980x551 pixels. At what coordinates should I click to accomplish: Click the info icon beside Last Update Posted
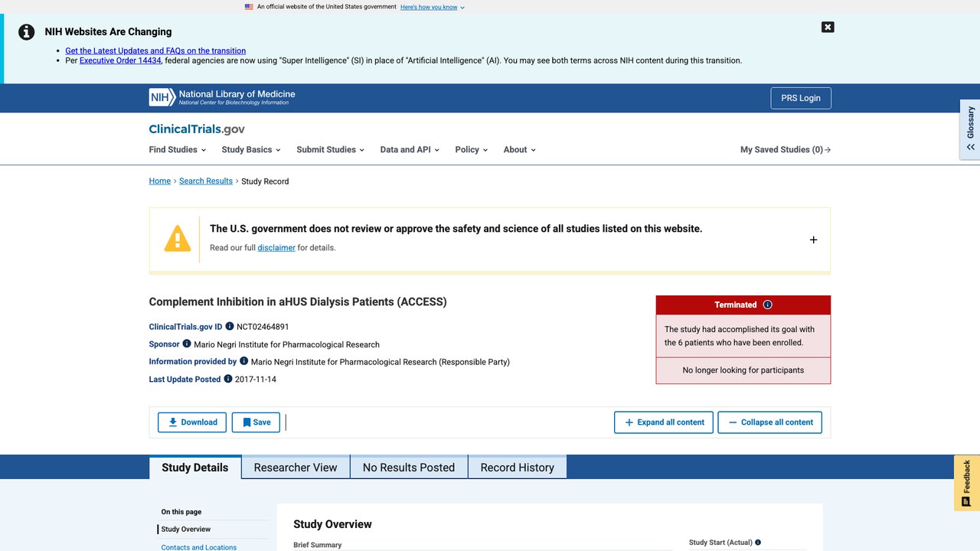228,379
